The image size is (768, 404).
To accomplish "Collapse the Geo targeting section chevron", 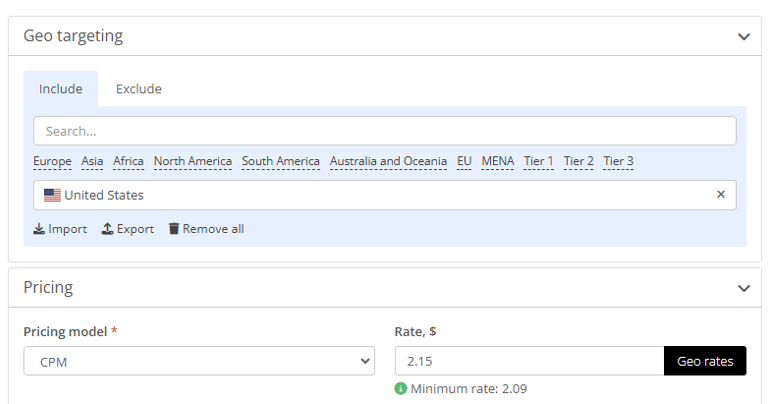I will (x=744, y=37).
